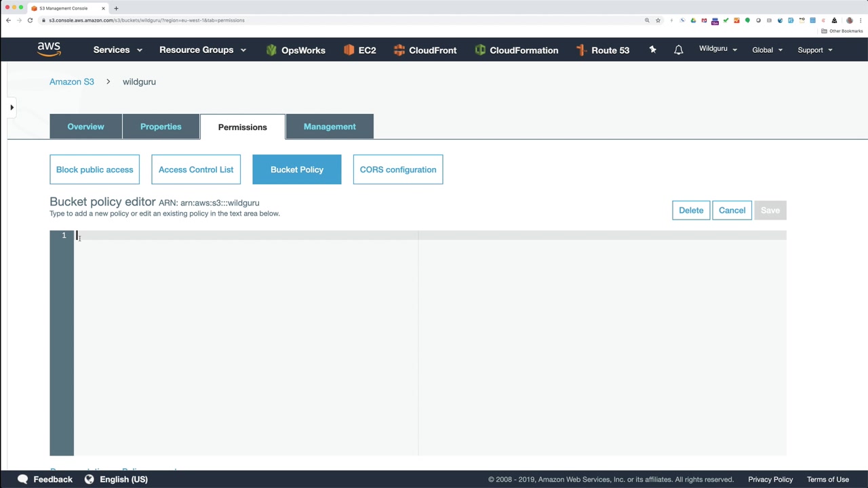Open the Wildguru account dropdown
This screenshot has height=488, width=868.
click(718, 49)
